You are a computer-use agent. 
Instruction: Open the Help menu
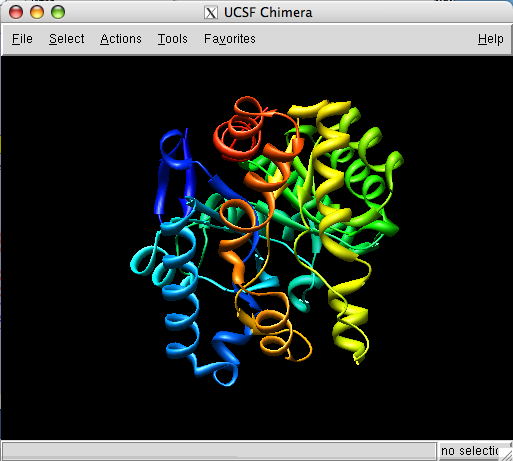pyautogui.click(x=490, y=39)
